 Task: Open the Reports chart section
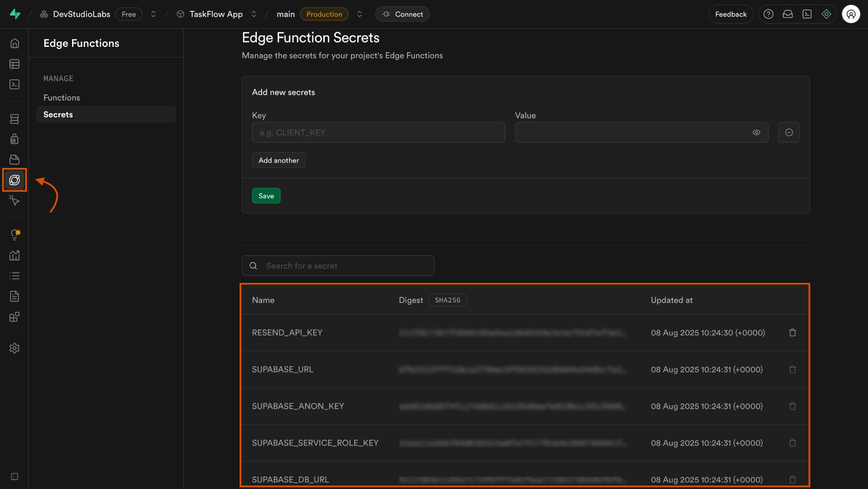pos(14,255)
